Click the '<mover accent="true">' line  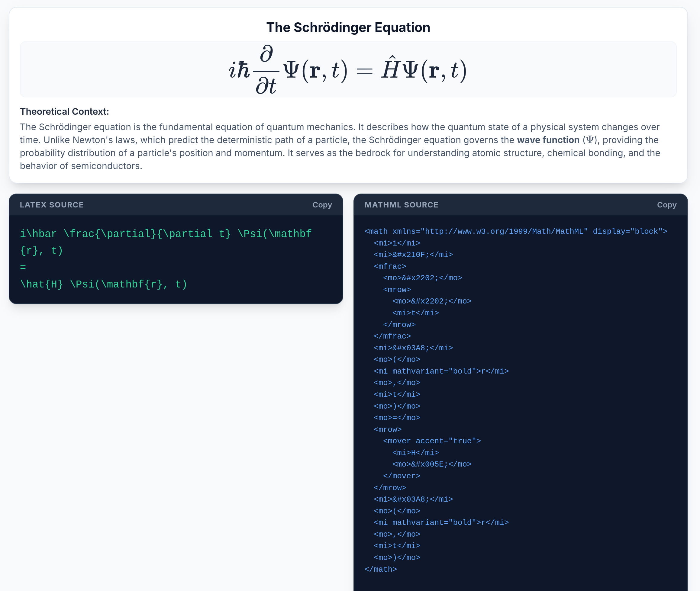(432, 441)
